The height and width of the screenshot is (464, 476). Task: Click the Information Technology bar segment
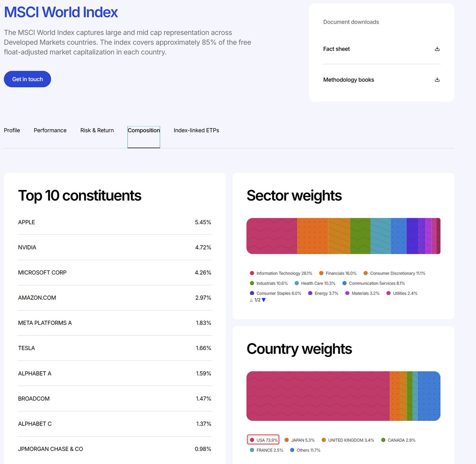272,236
